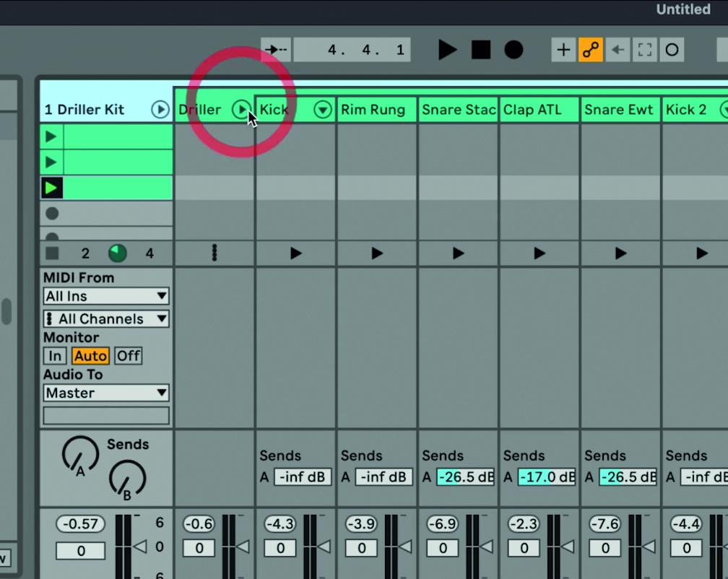
Task: Preview the Snare Ewt chain play arrow
Action: 620,253
